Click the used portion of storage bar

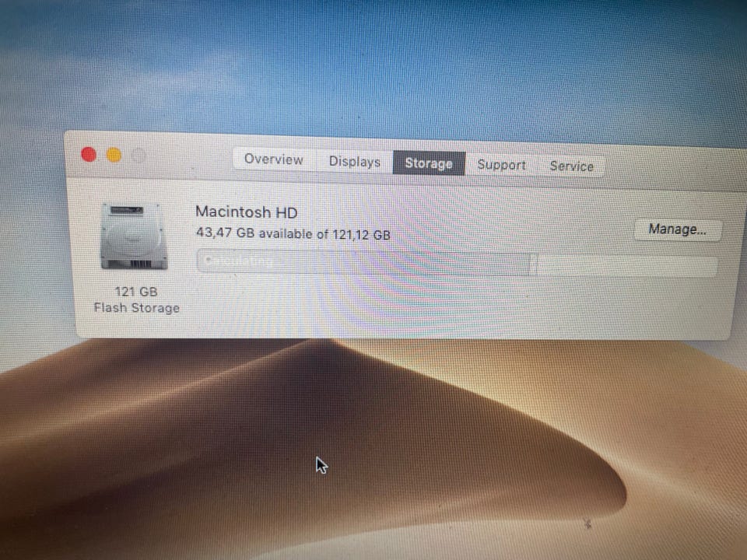click(366, 262)
